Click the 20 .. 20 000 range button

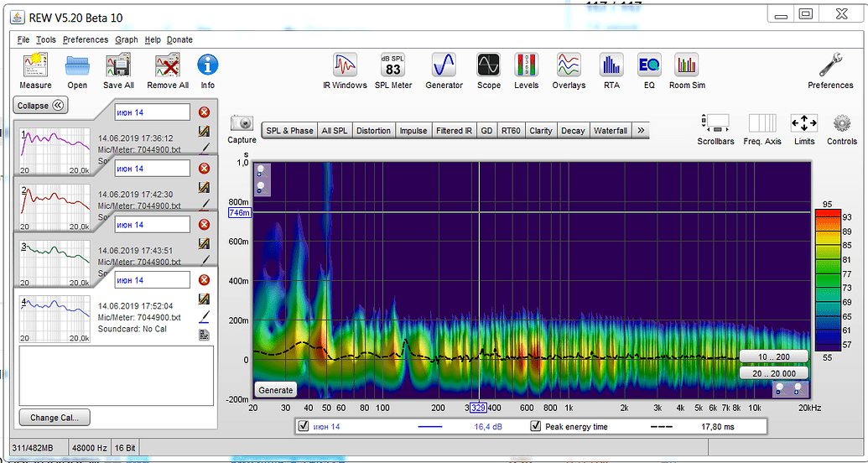pyautogui.click(x=774, y=373)
